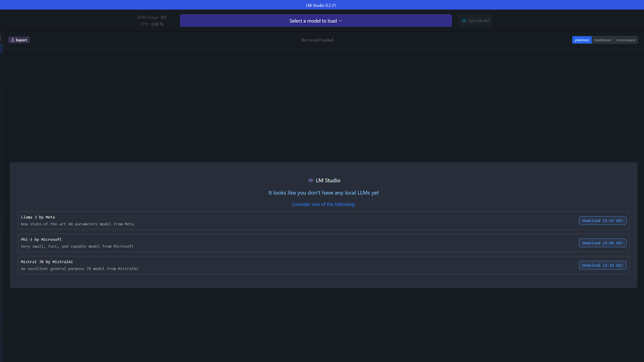
Task: Download Phi-3 model (4.06 GB)
Action: (602, 243)
